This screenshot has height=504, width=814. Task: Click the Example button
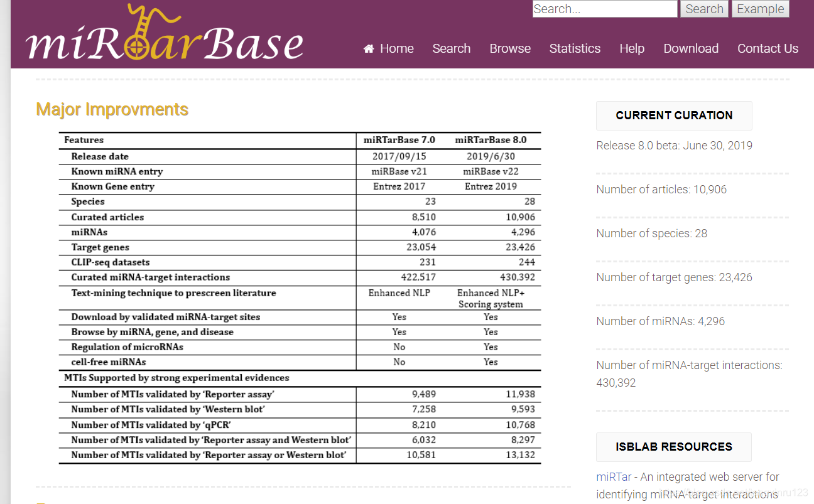[760, 9]
